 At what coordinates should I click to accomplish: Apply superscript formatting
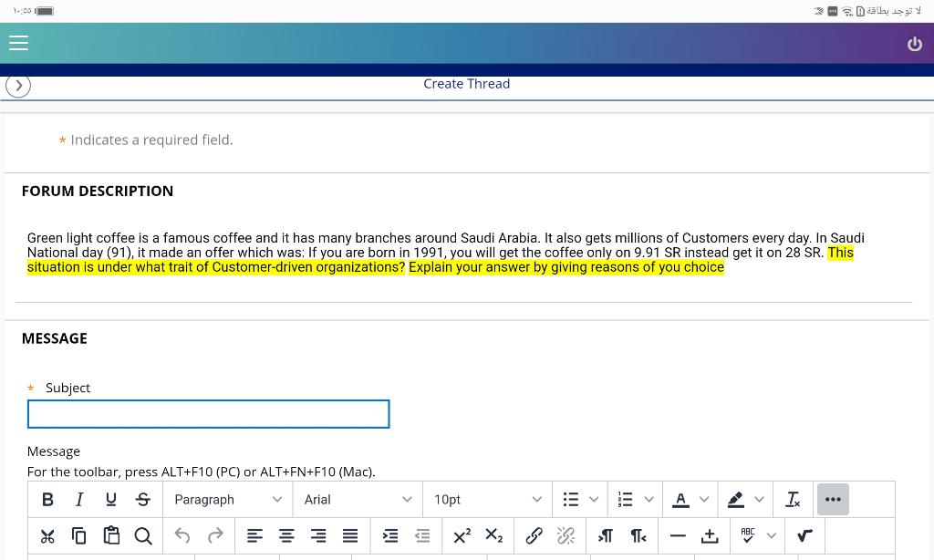click(462, 535)
